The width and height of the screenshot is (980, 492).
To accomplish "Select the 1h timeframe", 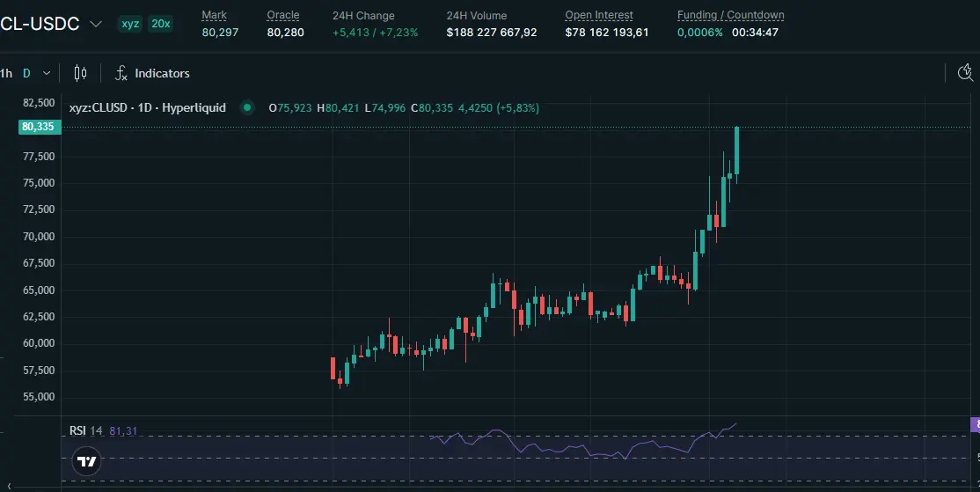I will pyautogui.click(x=5, y=73).
